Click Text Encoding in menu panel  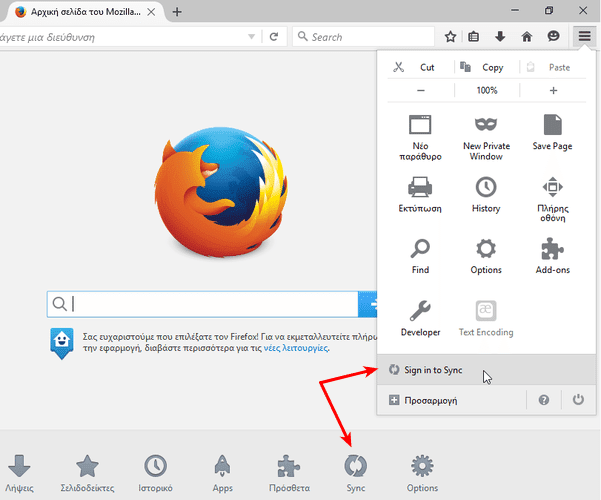(x=486, y=318)
